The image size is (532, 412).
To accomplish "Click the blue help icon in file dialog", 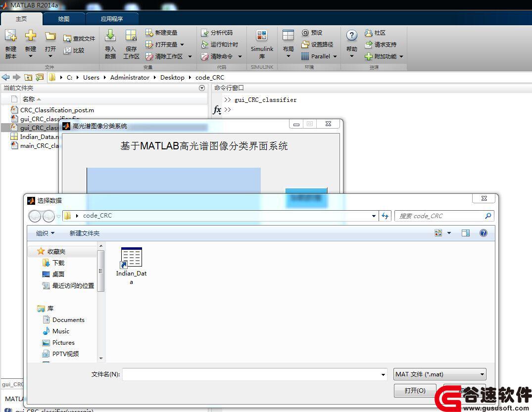I will click(484, 233).
